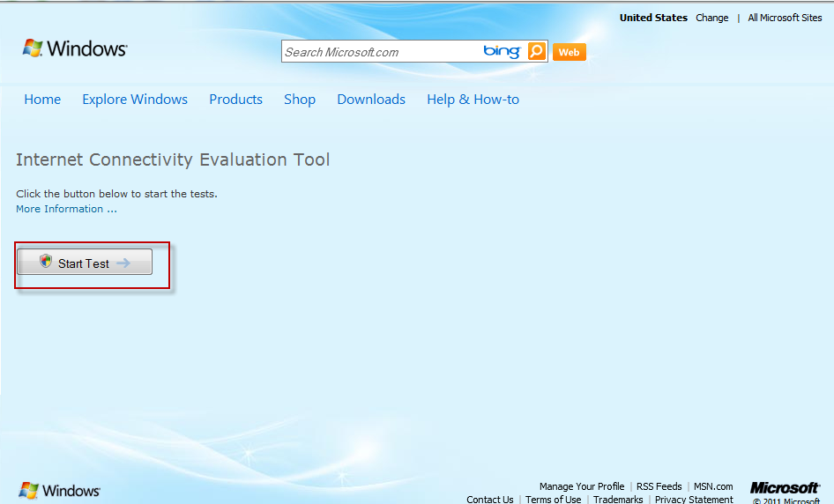
Task: Click the Windows logo in the footer
Action: [x=60, y=490]
